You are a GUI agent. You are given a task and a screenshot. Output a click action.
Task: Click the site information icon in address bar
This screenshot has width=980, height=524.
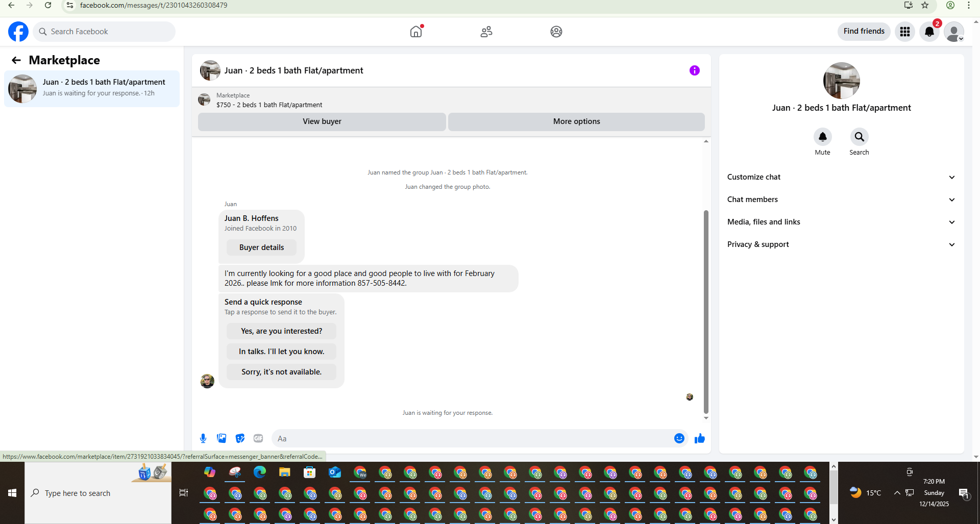pyautogui.click(x=70, y=5)
